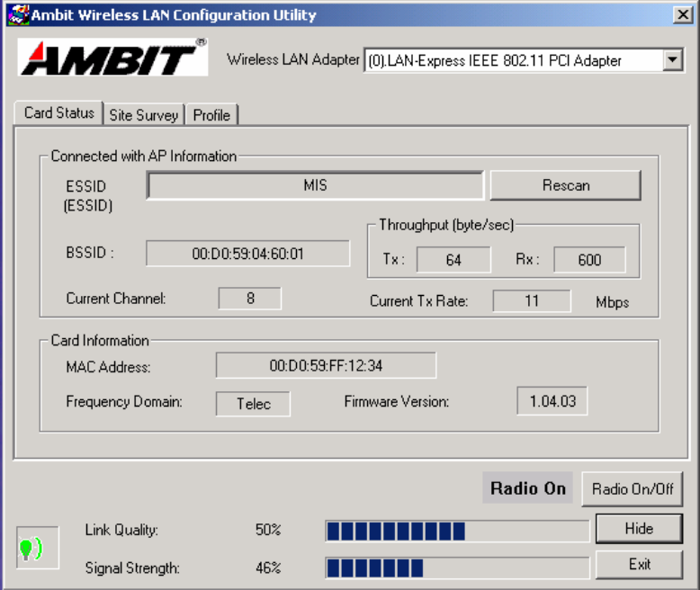Click the Current Channel value 8
This screenshot has height=590, width=700.
[x=250, y=298]
